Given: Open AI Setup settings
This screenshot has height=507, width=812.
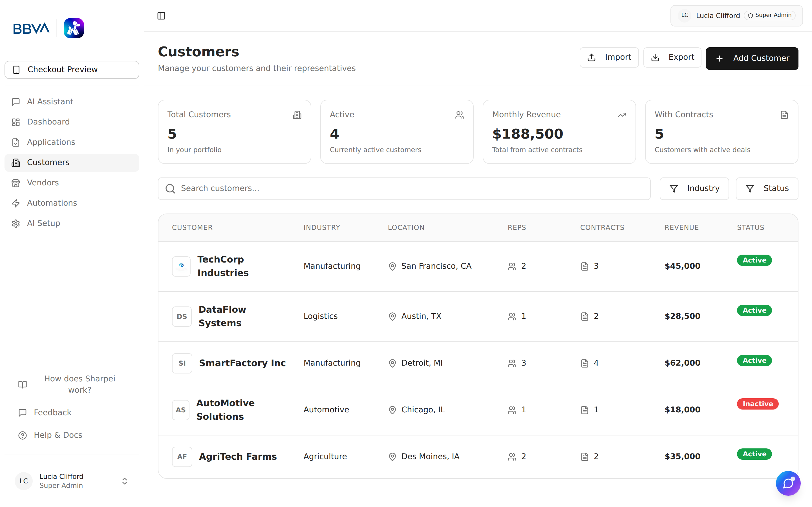Looking at the screenshot, I should [43, 223].
